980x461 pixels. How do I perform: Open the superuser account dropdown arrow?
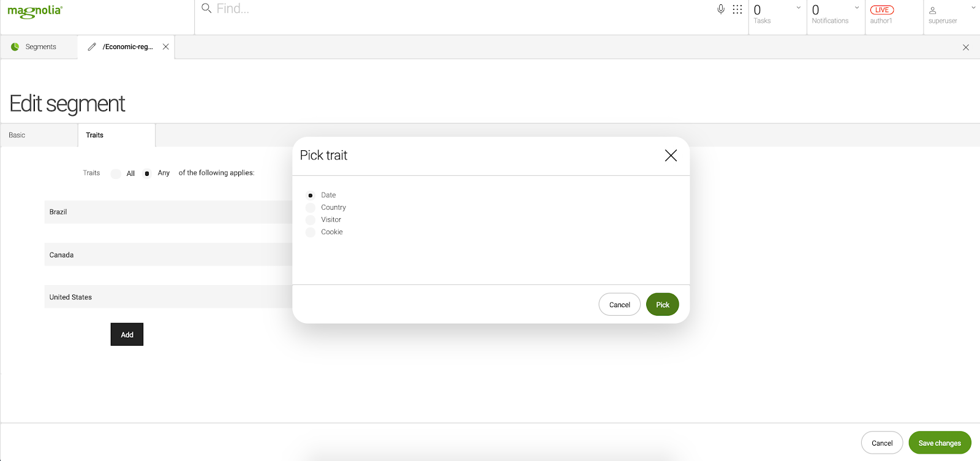pos(973,8)
